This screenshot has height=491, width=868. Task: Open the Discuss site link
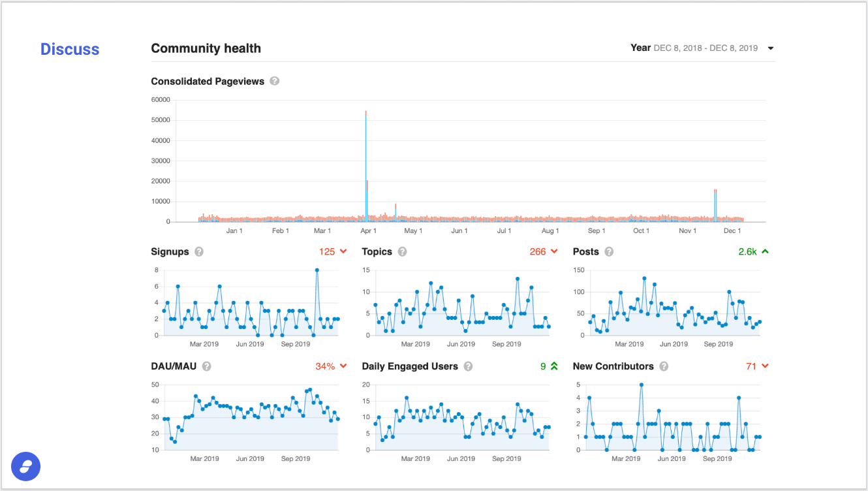70,49
